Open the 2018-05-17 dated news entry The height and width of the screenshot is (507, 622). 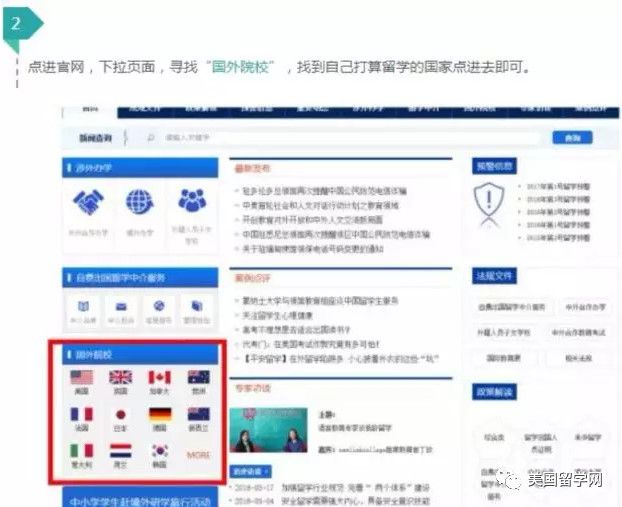(332, 487)
